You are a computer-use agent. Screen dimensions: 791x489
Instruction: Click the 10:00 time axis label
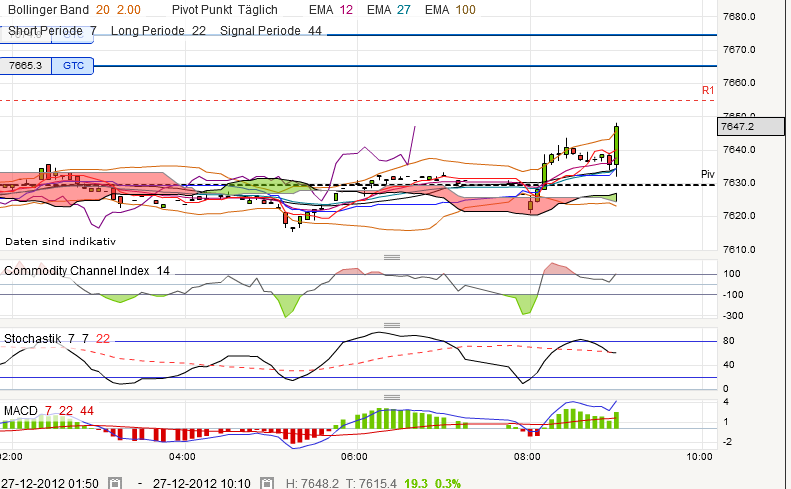click(x=699, y=457)
